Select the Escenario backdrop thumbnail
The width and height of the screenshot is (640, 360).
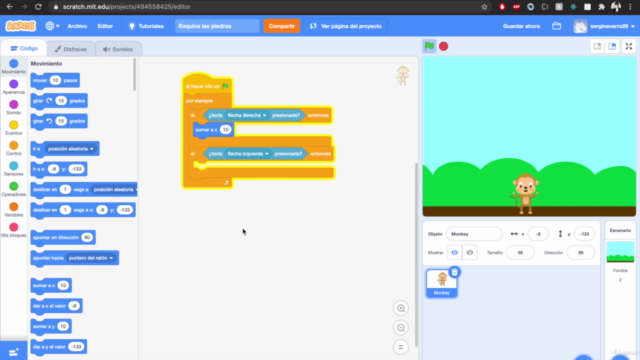620,252
